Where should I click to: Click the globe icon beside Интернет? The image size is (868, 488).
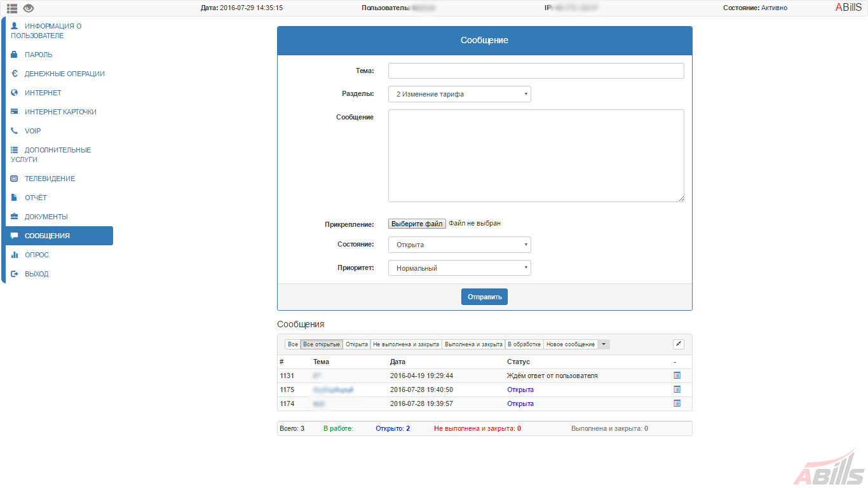click(x=15, y=93)
